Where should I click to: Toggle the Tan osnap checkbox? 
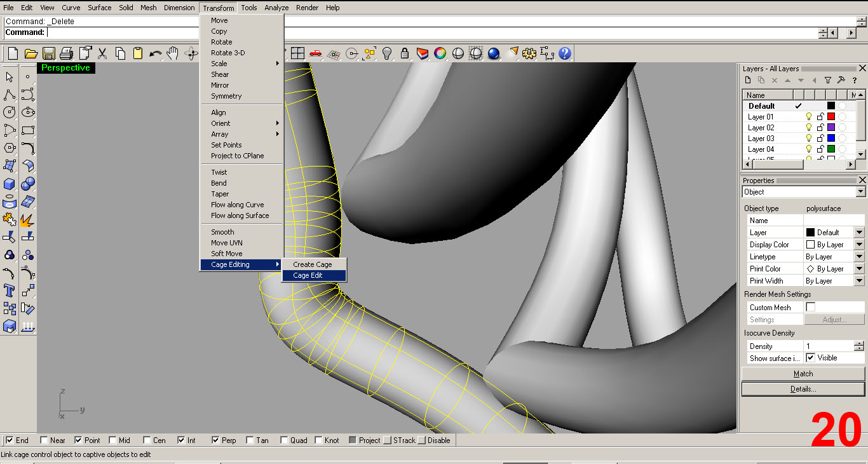tap(250, 440)
